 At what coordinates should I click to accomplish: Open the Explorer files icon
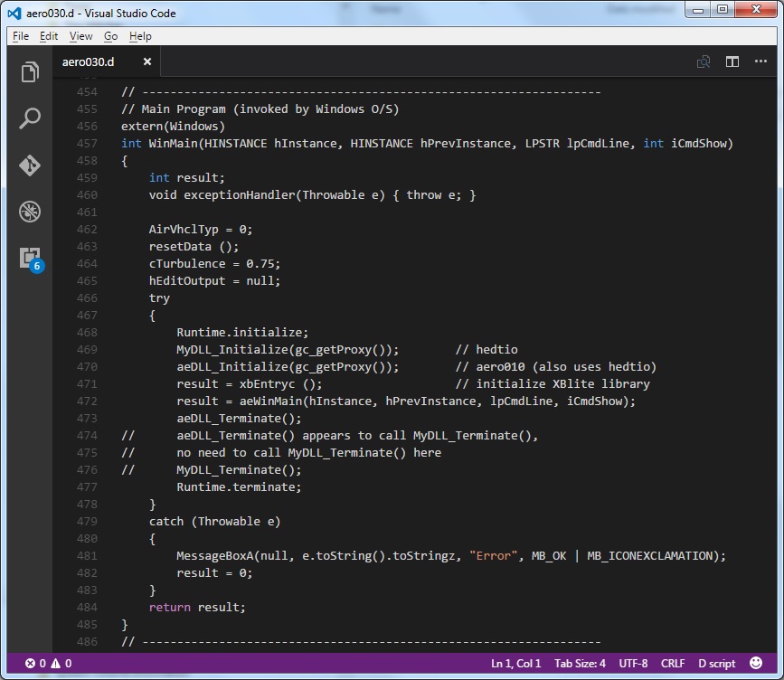coord(30,72)
